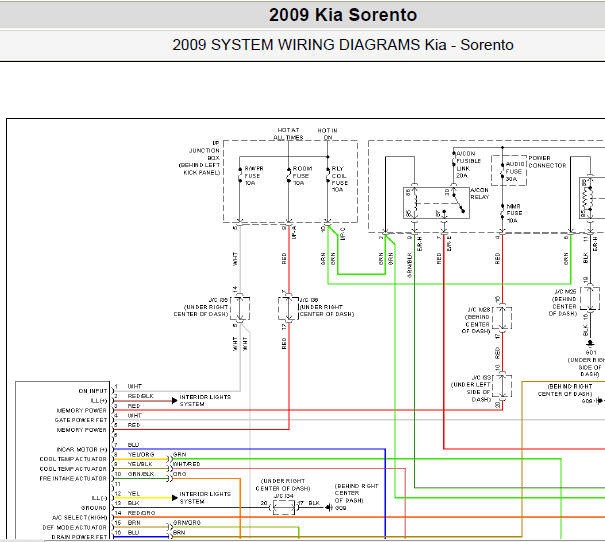Select the J/C M25 connector box
The height and width of the screenshot is (542, 605).
pos(590,298)
